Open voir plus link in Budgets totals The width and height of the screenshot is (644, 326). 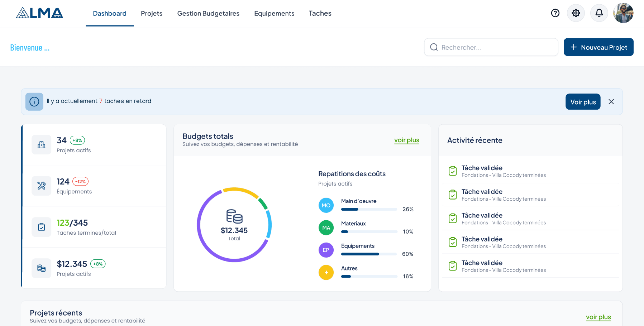coord(406,140)
